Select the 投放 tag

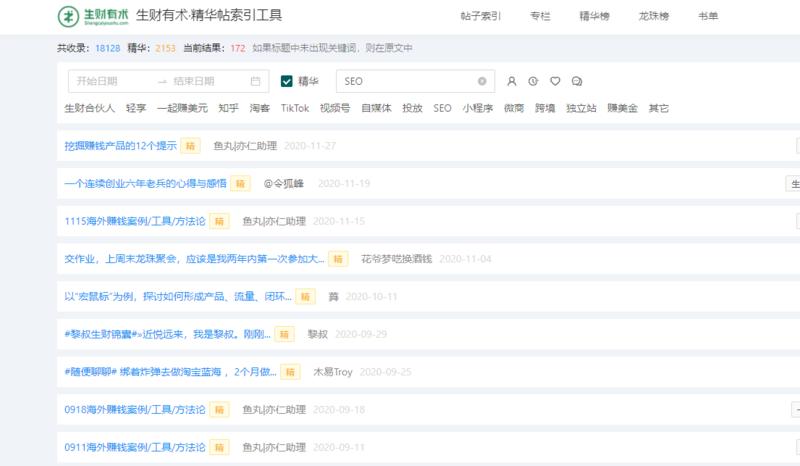click(x=412, y=108)
